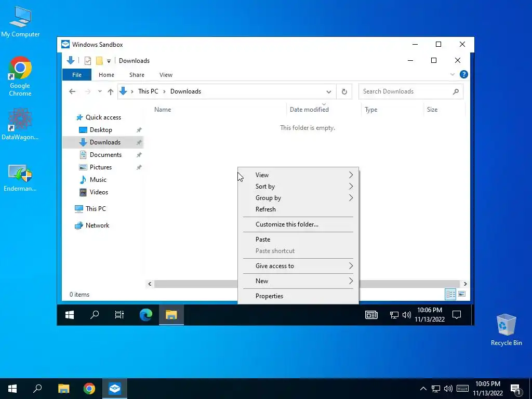The height and width of the screenshot is (399, 532).
Task: Expand the ribbon with the chevron
Action: click(x=453, y=74)
